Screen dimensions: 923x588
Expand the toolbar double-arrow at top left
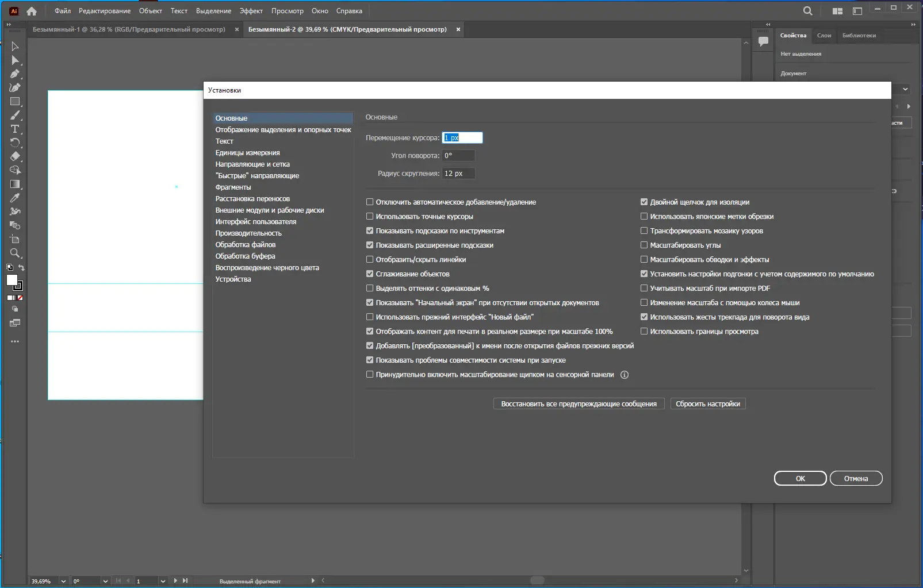click(x=8, y=25)
